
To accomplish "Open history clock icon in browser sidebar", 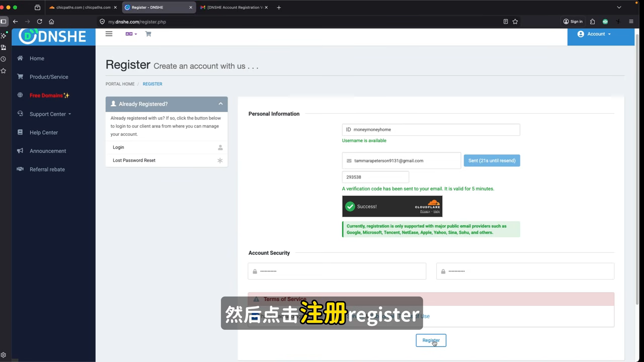I will point(4,59).
